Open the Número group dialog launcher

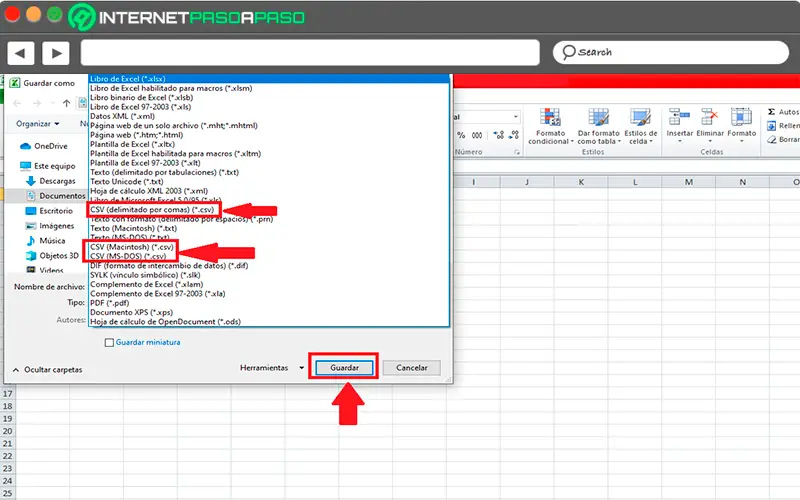pyautogui.click(x=516, y=152)
